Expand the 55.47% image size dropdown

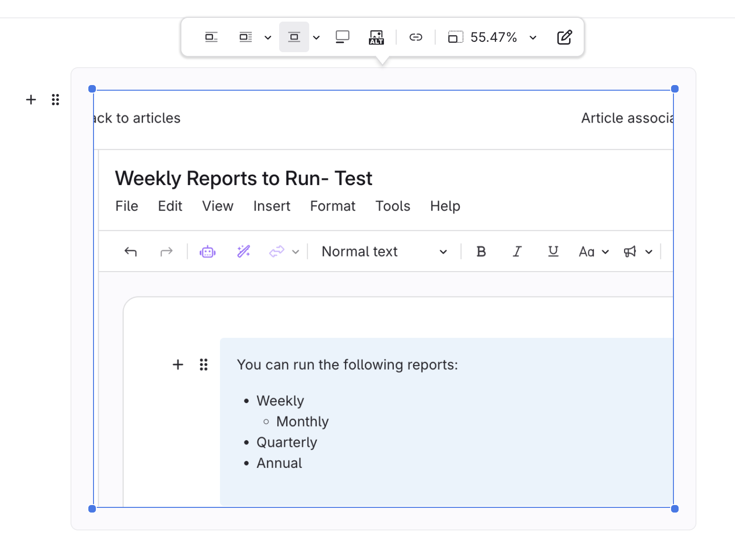(x=533, y=38)
